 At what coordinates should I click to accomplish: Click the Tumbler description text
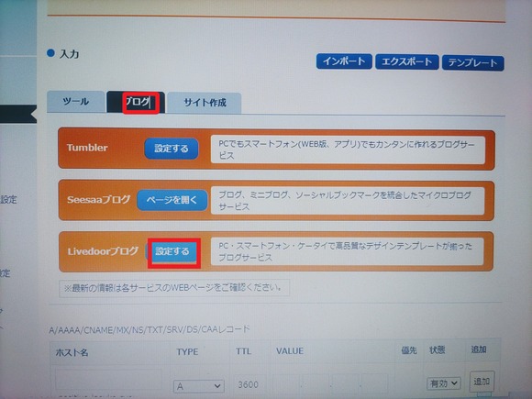(x=348, y=150)
